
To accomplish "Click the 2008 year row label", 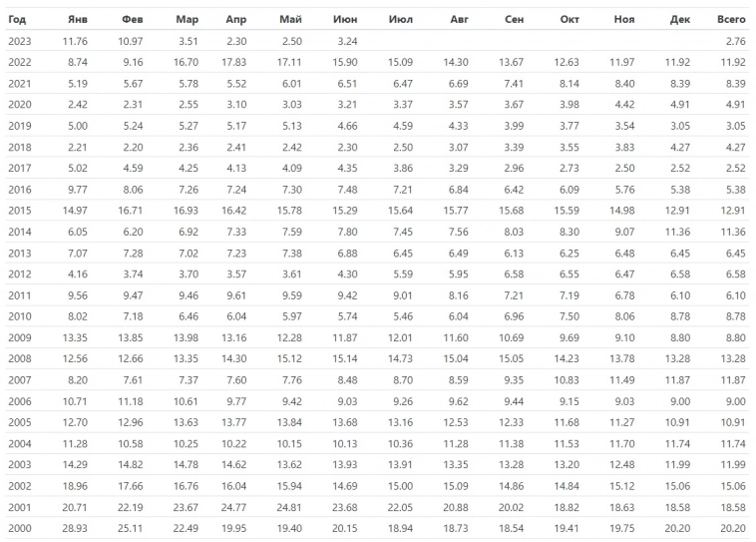I will pos(20,358).
